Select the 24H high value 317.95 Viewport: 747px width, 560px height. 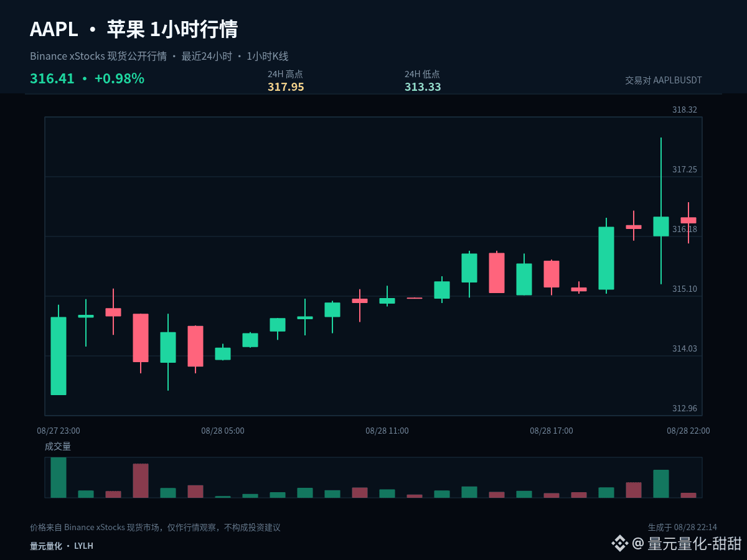(x=286, y=87)
